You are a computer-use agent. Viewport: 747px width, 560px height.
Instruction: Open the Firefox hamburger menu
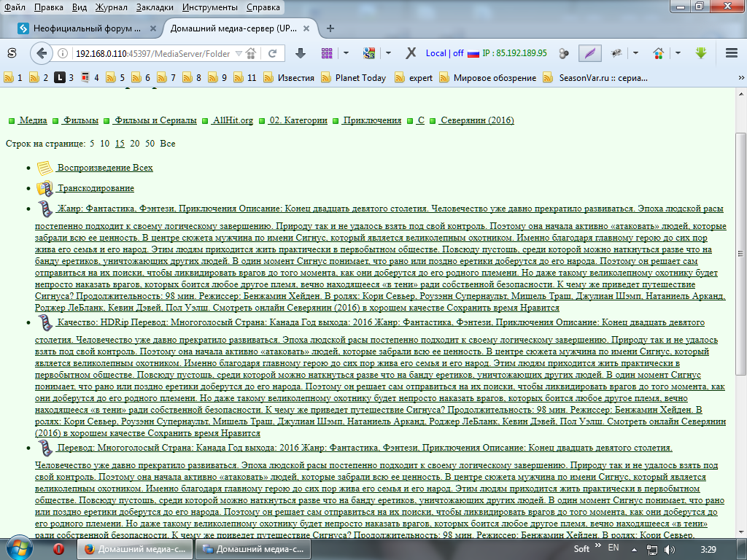pyautogui.click(x=732, y=53)
